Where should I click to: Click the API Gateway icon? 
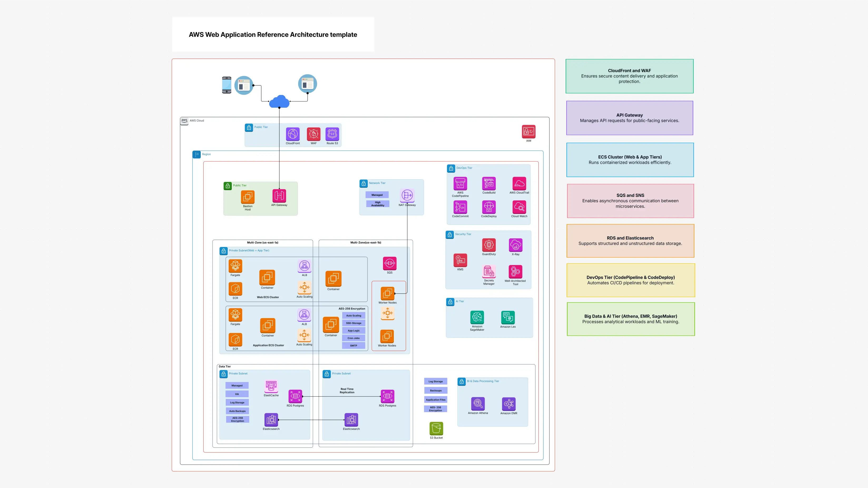pyautogui.click(x=279, y=196)
